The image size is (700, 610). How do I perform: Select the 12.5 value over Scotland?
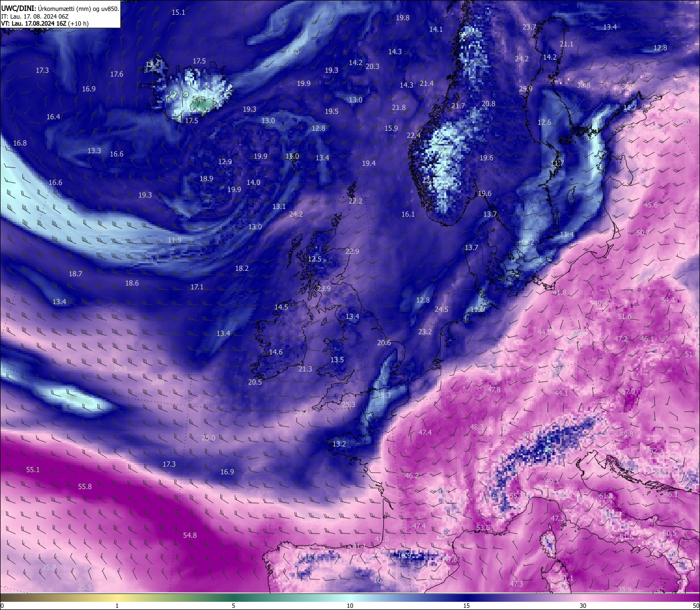point(314,259)
